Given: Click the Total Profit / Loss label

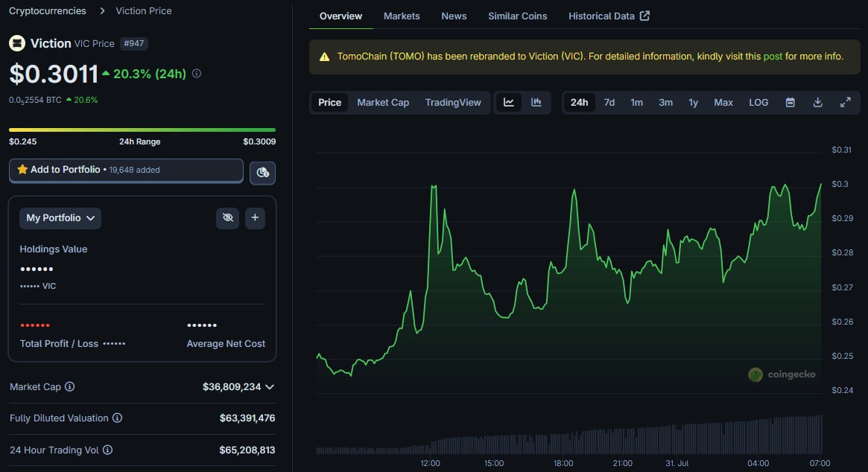Looking at the screenshot, I should pyautogui.click(x=59, y=344).
